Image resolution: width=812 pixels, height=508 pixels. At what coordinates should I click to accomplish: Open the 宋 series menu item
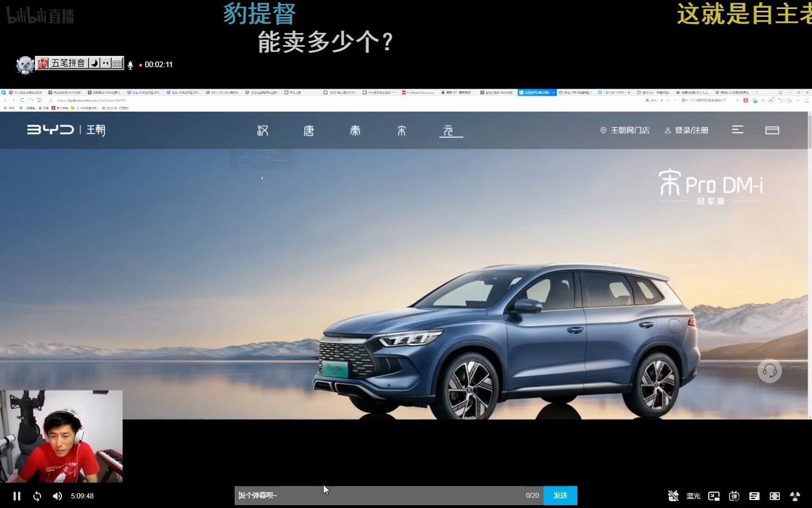click(401, 130)
